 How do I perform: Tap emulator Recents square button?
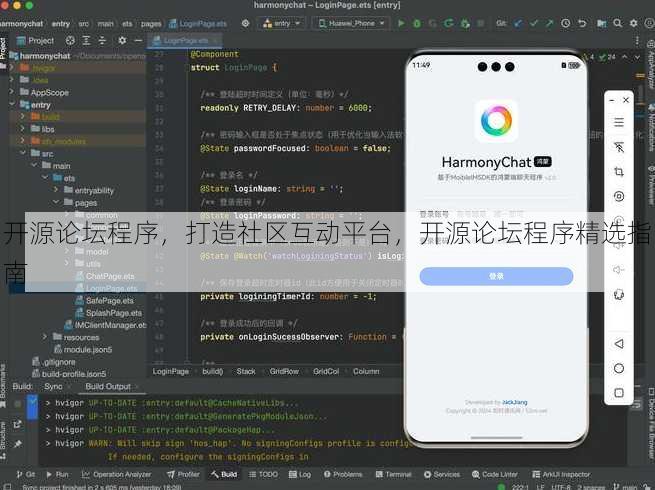619,393
